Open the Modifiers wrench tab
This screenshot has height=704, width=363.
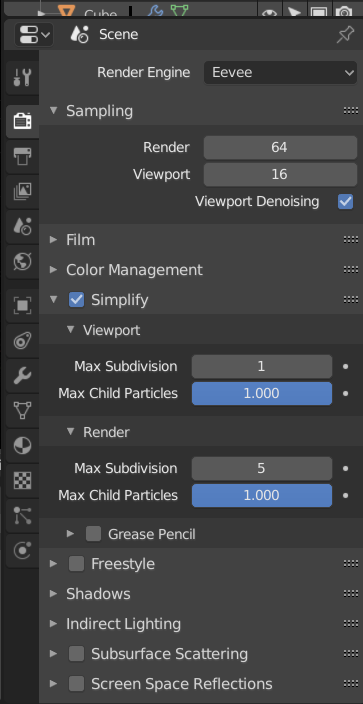click(22, 376)
